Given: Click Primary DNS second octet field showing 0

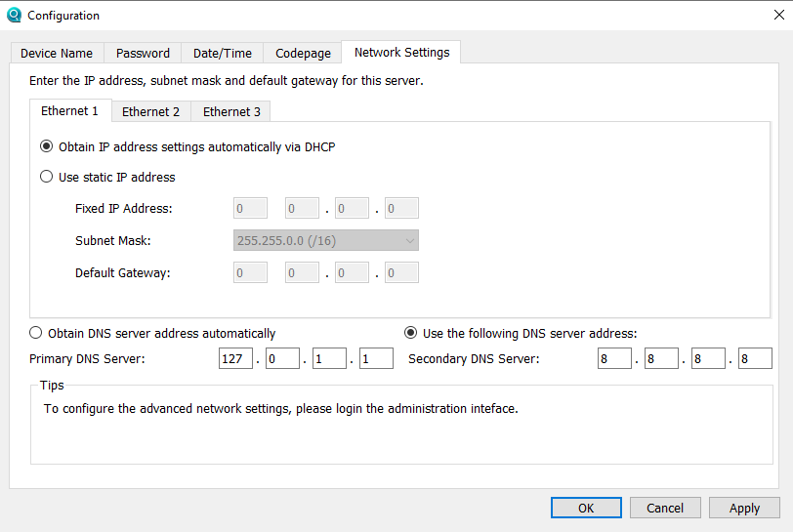Looking at the screenshot, I should [282, 358].
